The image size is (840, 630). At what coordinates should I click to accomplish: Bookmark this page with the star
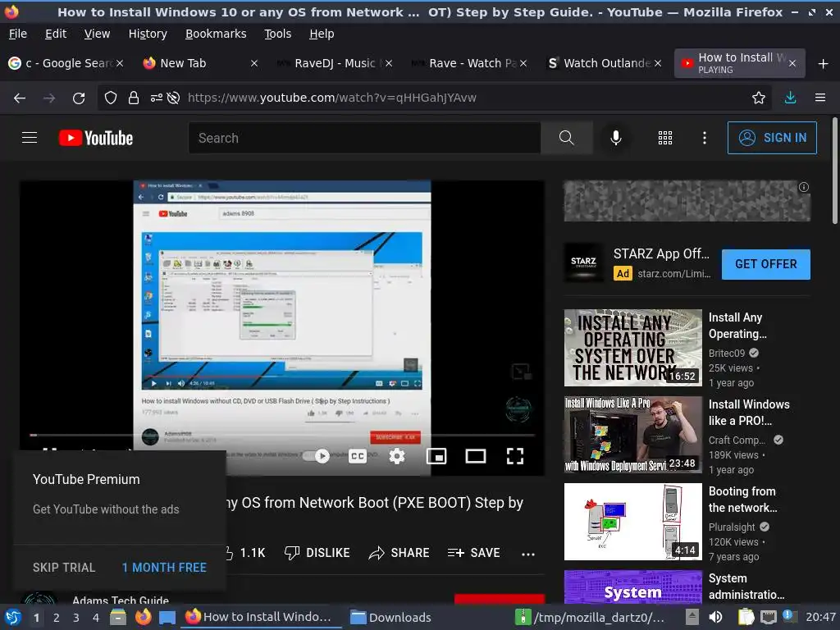click(x=759, y=98)
